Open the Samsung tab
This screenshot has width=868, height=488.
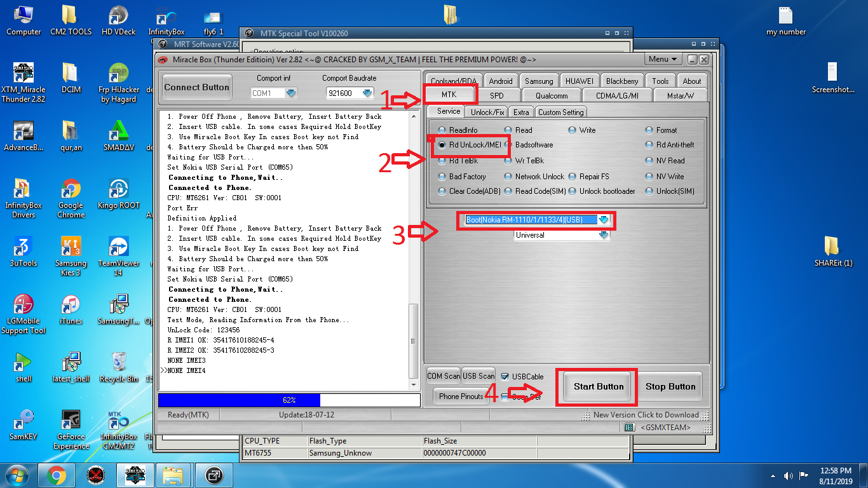pyautogui.click(x=539, y=81)
